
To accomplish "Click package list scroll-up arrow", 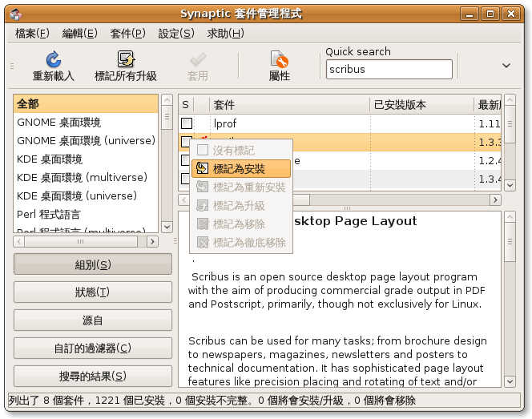I will (510, 100).
